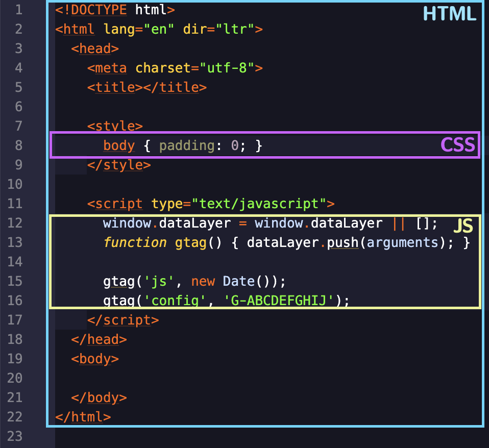Click the type attribute of script
489x448 pixels.
[167, 204]
